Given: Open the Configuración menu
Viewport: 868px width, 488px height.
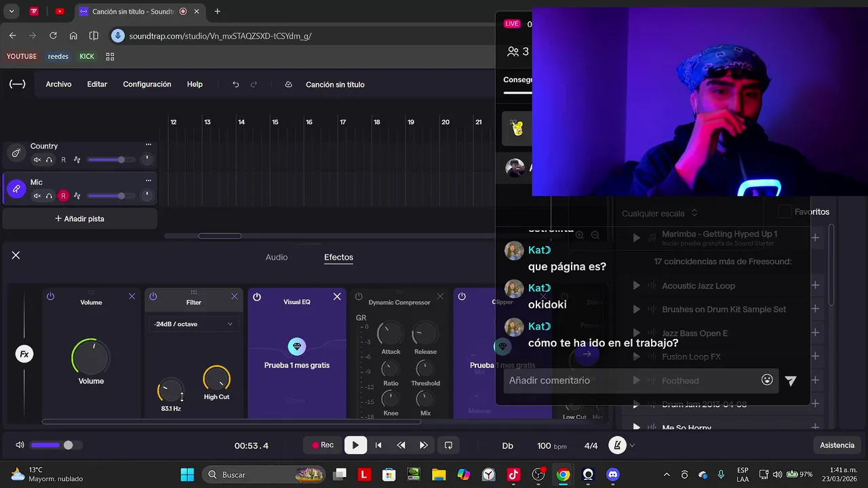Looking at the screenshot, I should [146, 85].
